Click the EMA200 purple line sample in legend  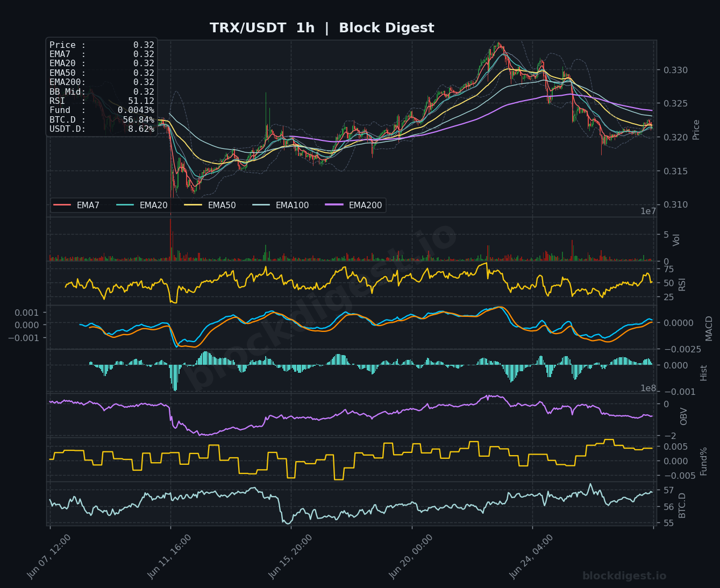(334, 205)
